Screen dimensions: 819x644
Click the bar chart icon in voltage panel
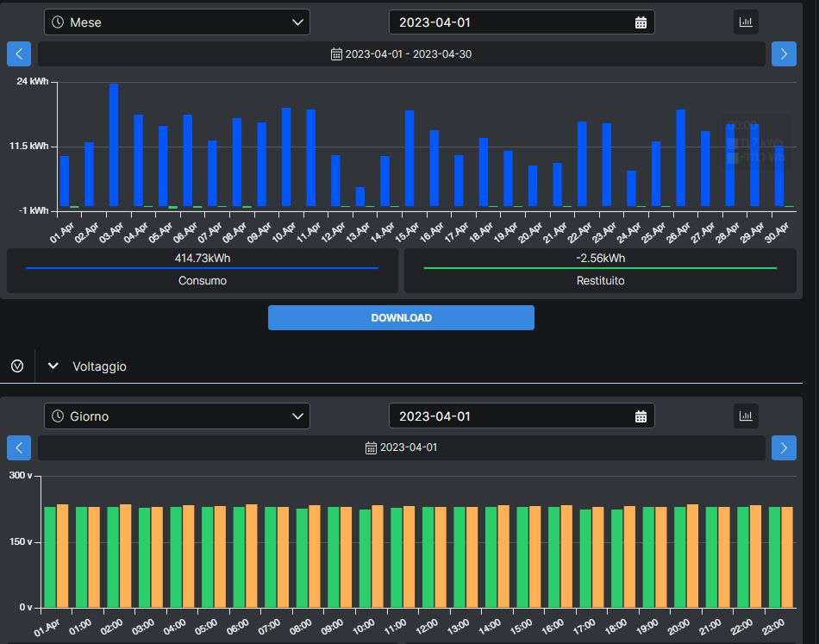coord(746,416)
